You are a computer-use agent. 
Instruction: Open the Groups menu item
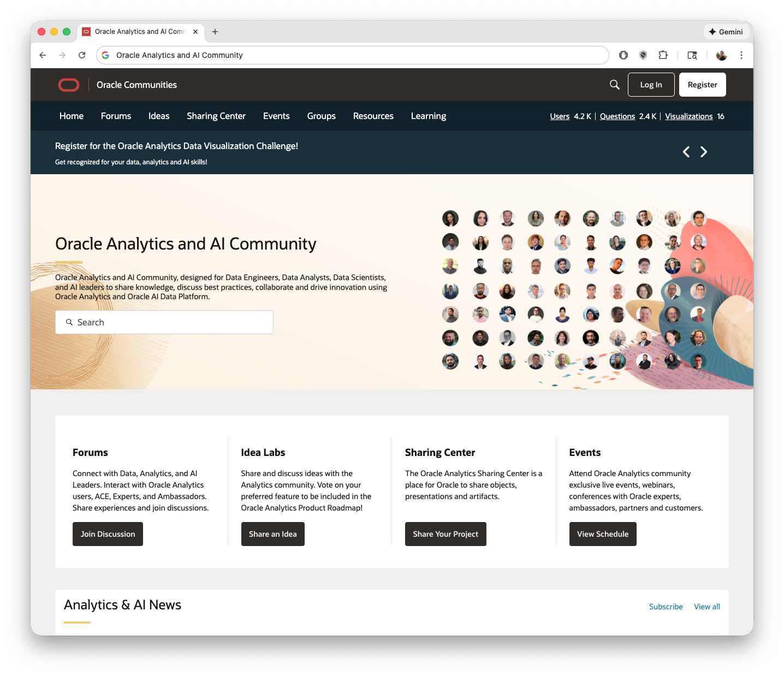point(322,116)
